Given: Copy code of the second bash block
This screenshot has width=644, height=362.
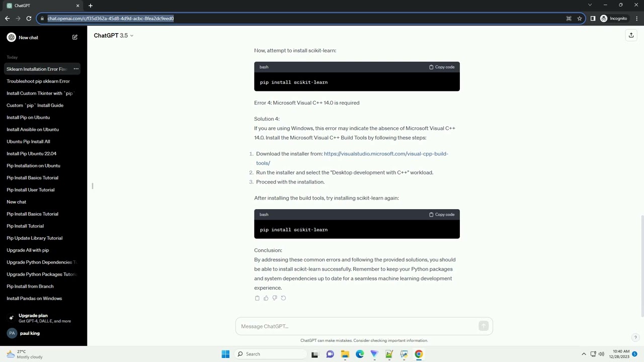Looking at the screenshot, I should (442, 215).
